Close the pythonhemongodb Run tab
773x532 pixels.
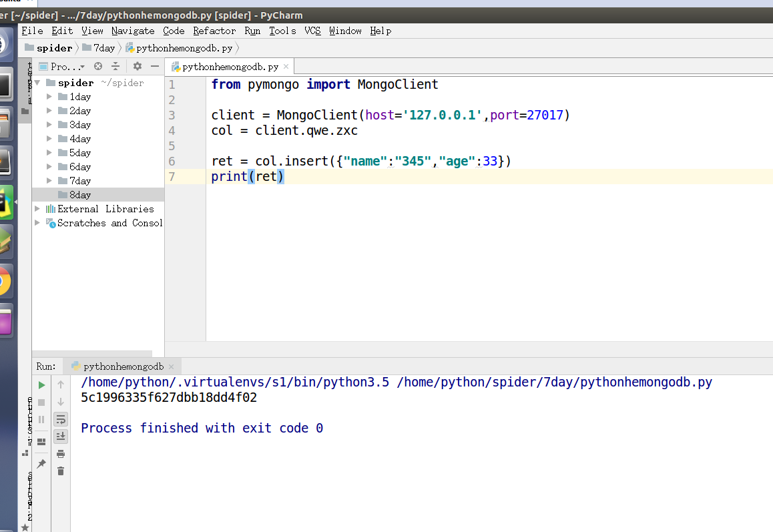tap(171, 366)
